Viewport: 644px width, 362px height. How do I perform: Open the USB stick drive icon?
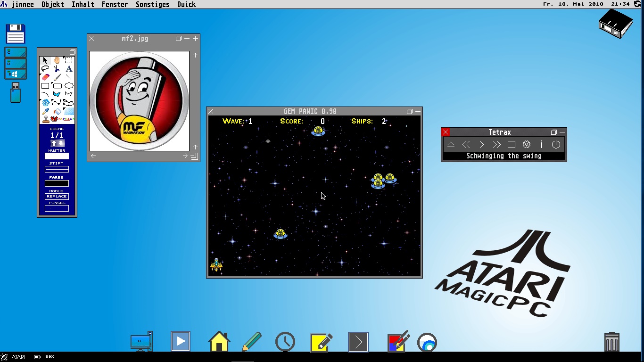(x=16, y=92)
